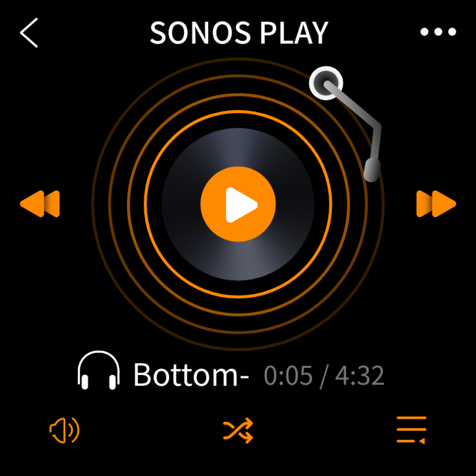The width and height of the screenshot is (476, 476).
Task: Skip to the next track
Action: tap(436, 203)
